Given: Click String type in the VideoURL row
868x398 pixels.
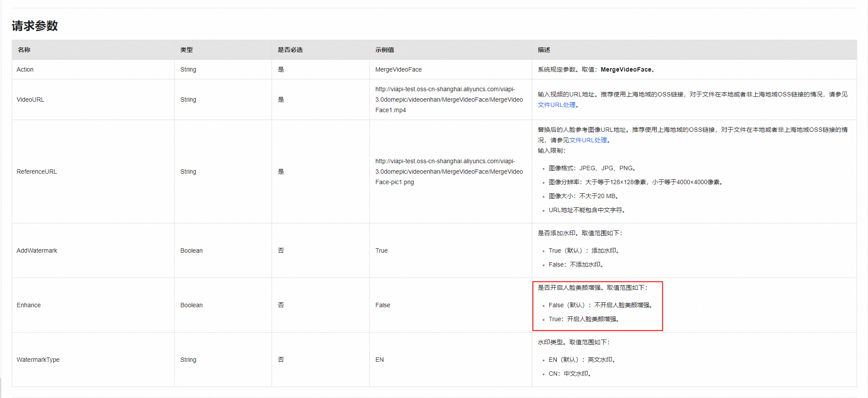Looking at the screenshot, I should (188, 99).
